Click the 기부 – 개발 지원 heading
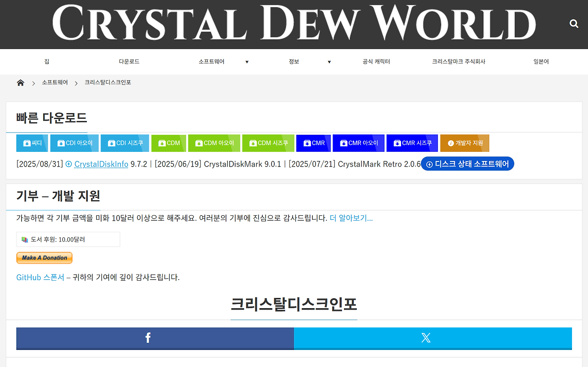 [58, 196]
